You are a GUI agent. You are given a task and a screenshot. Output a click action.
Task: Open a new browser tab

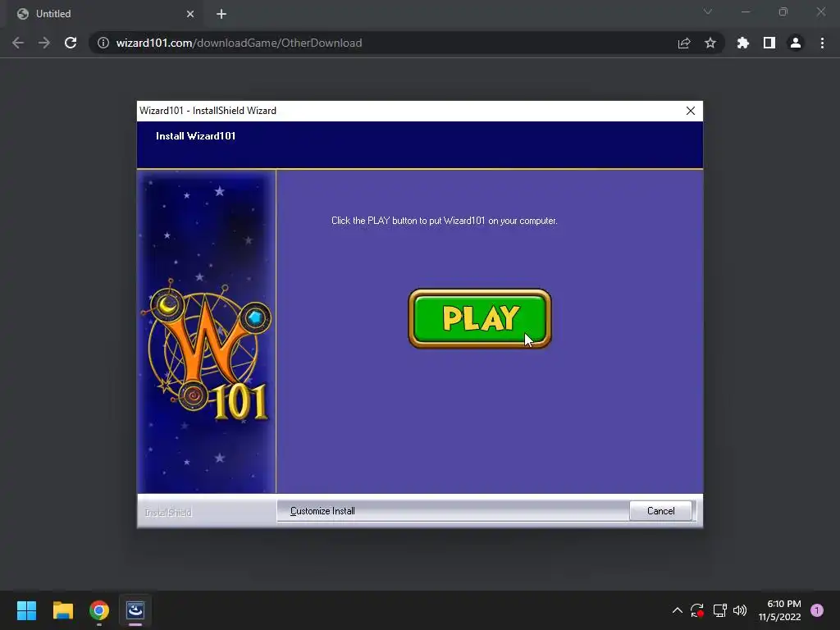[221, 14]
